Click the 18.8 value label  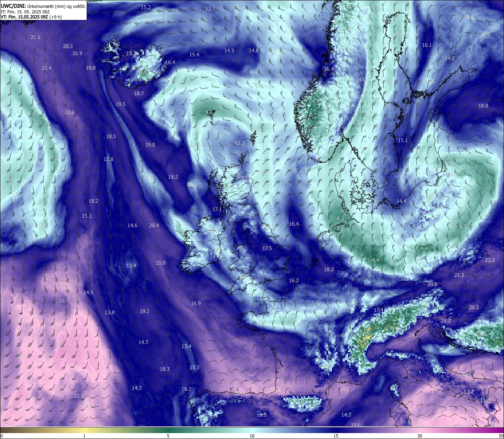coord(483,106)
